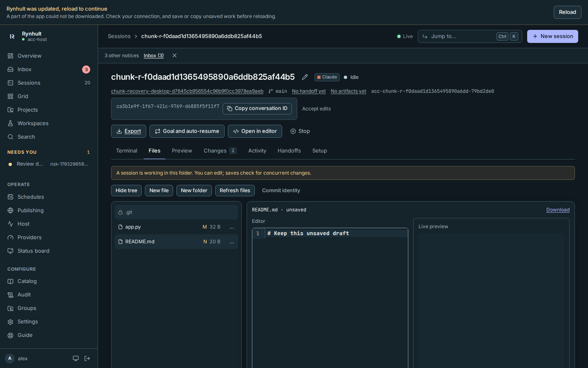Click the Export button
Viewport: 588px width, 368px height.
point(129,131)
